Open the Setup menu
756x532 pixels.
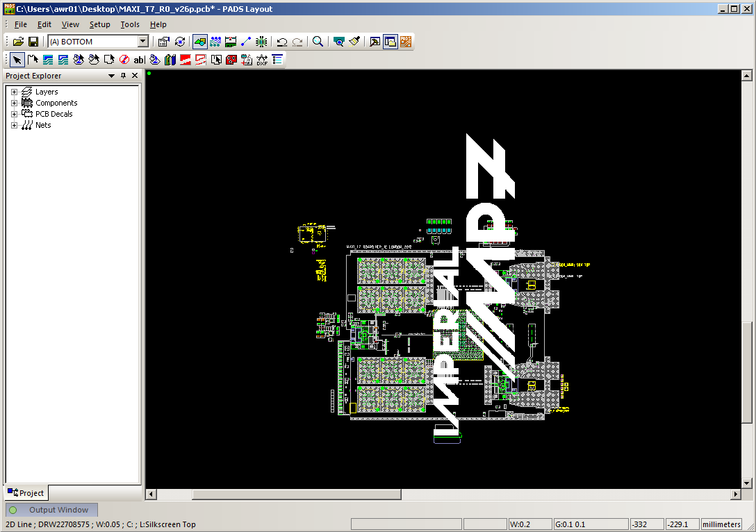[x=99, y=24]
